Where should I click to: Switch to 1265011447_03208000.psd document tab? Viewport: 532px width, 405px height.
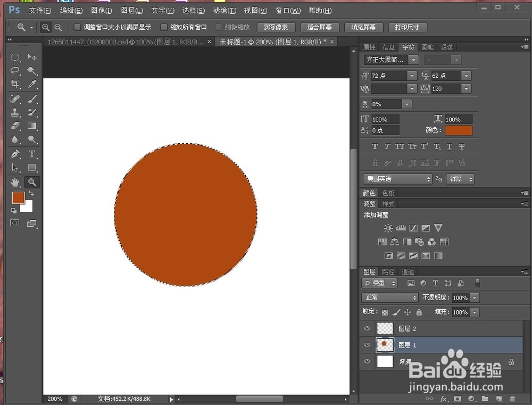[125, 42]
